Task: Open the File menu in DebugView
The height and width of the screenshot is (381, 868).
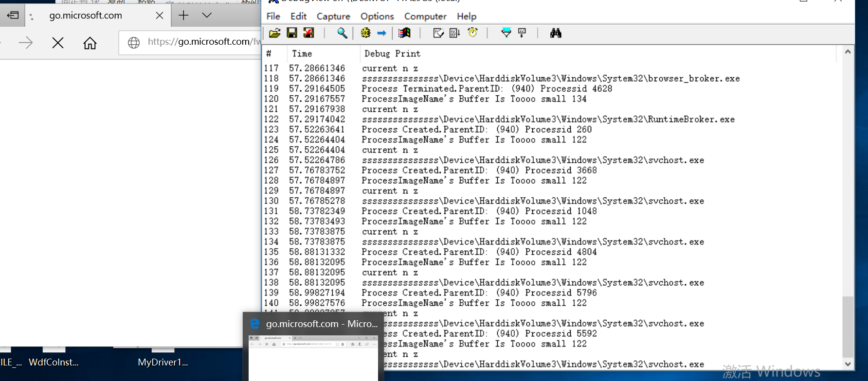Action: (273, 16)
